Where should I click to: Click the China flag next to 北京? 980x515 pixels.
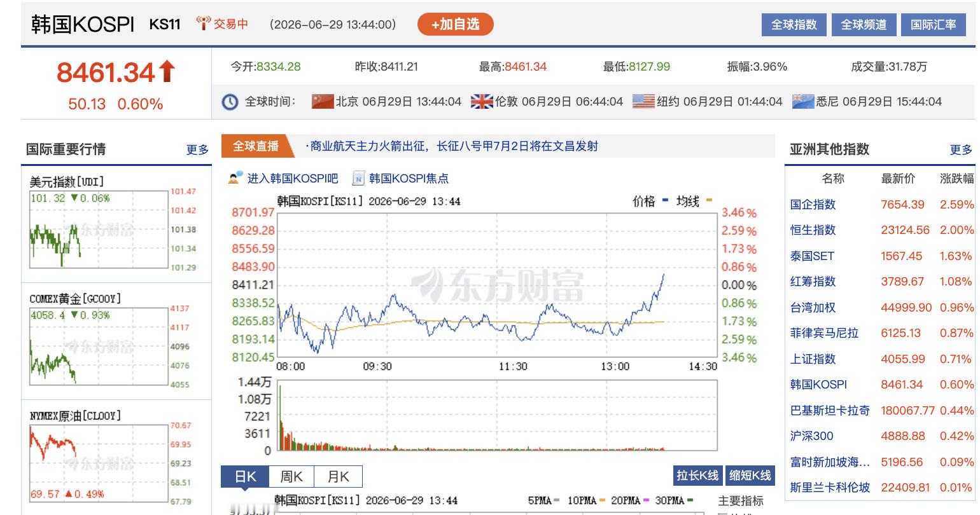tap(323, 101)
